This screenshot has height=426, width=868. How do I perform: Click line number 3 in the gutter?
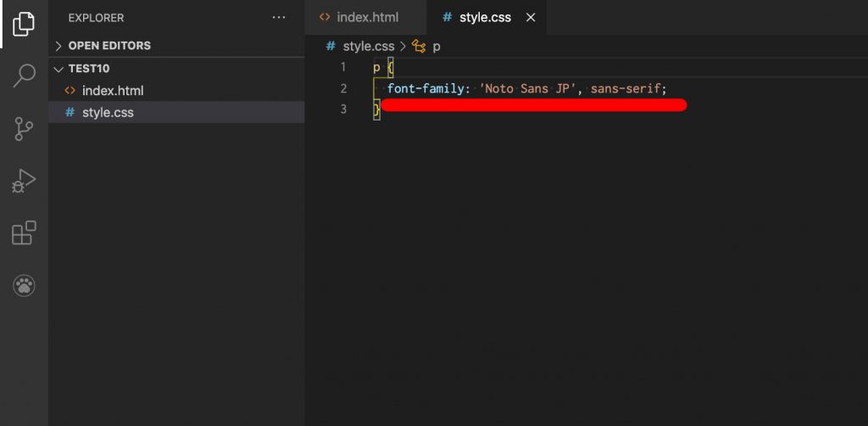[x=343, y=109]
